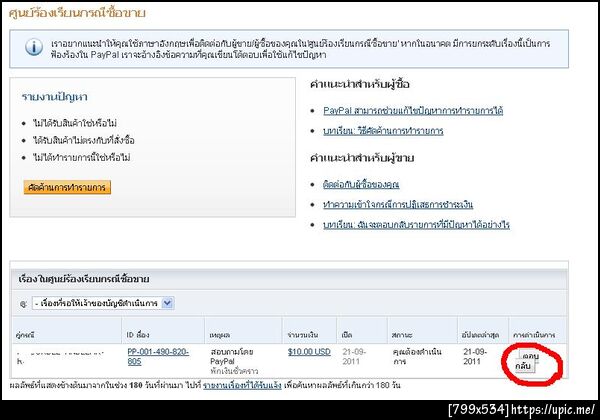Click the ตอบกลับ button in the case row
This screenshot has width=600, height=420.
tap(527, 362)
